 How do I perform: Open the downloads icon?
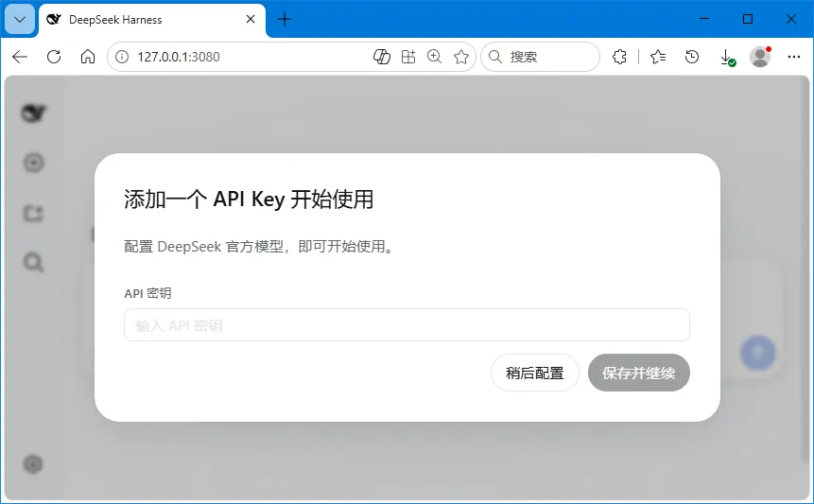click(727, 57)
